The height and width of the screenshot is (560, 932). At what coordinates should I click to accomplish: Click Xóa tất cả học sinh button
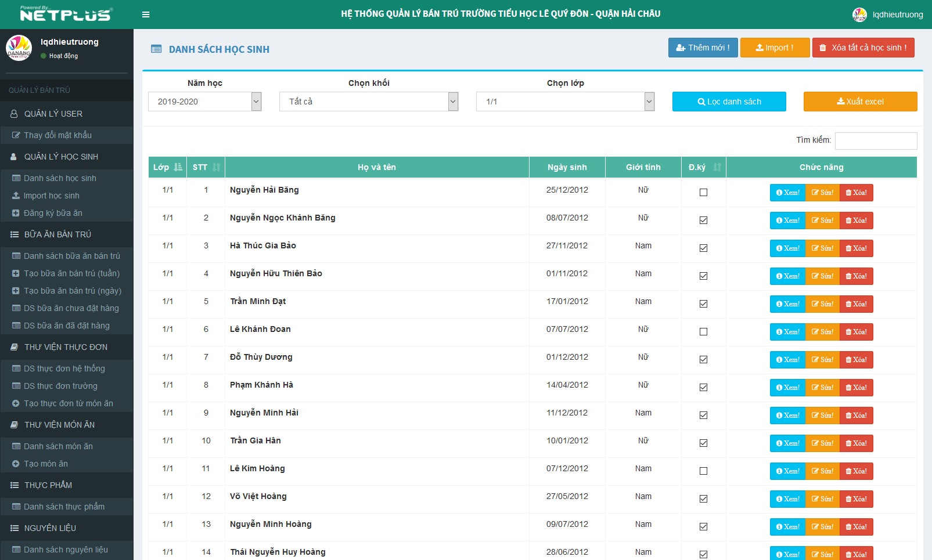click(863, 48)
